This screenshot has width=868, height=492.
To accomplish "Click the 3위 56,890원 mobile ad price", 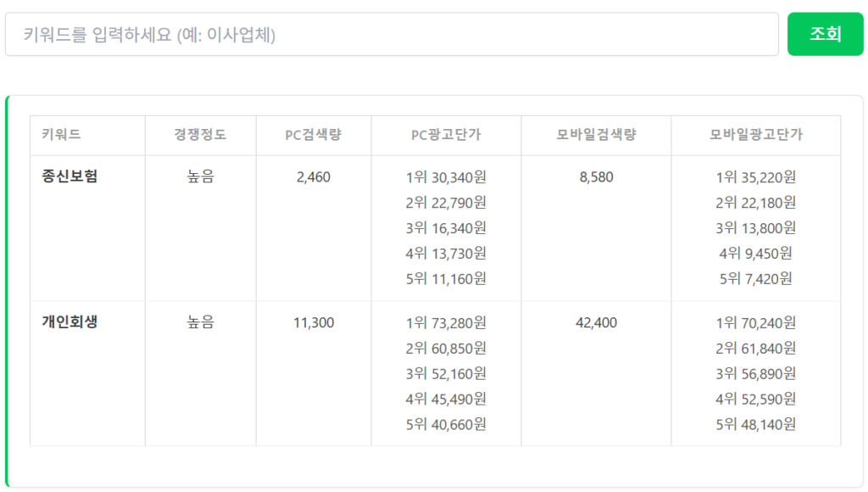I will [755, 374].
